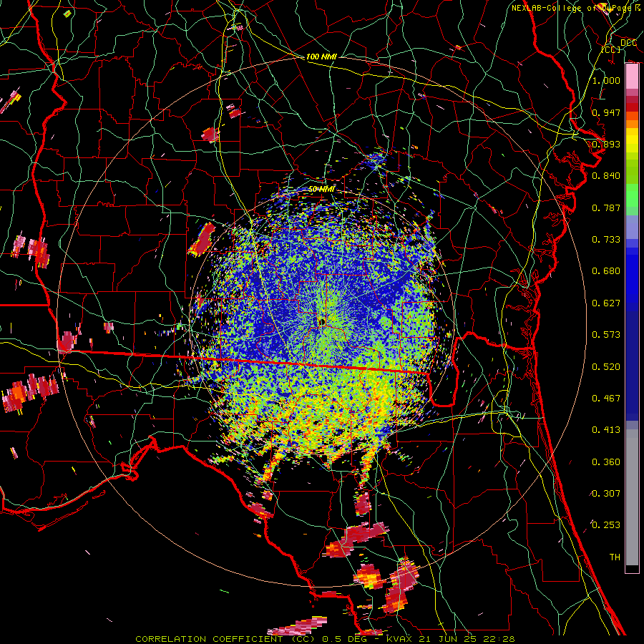Screen dimensions: 644x644
Task: Click the 0.680 legend value
Action: (x=606, y=271)
